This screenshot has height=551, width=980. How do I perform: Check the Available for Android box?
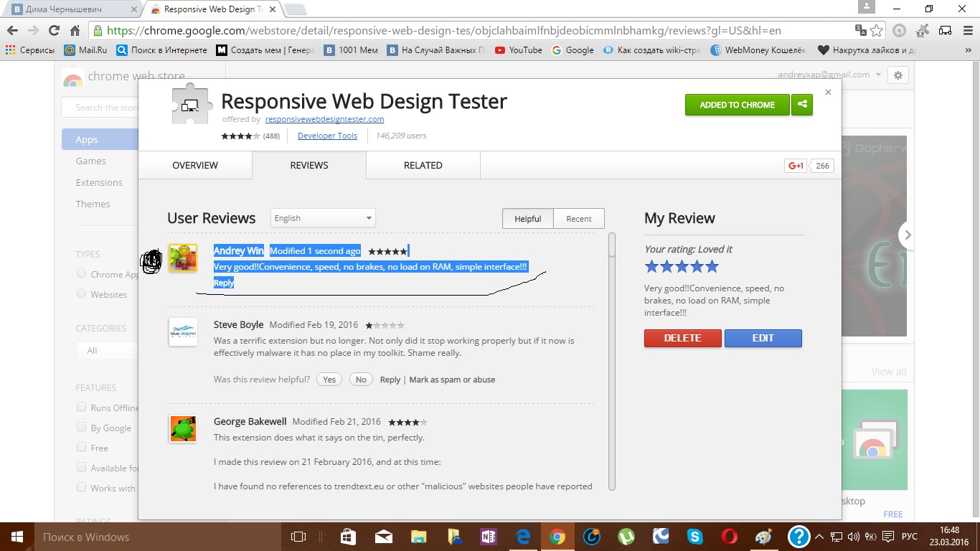click(81, 467)
